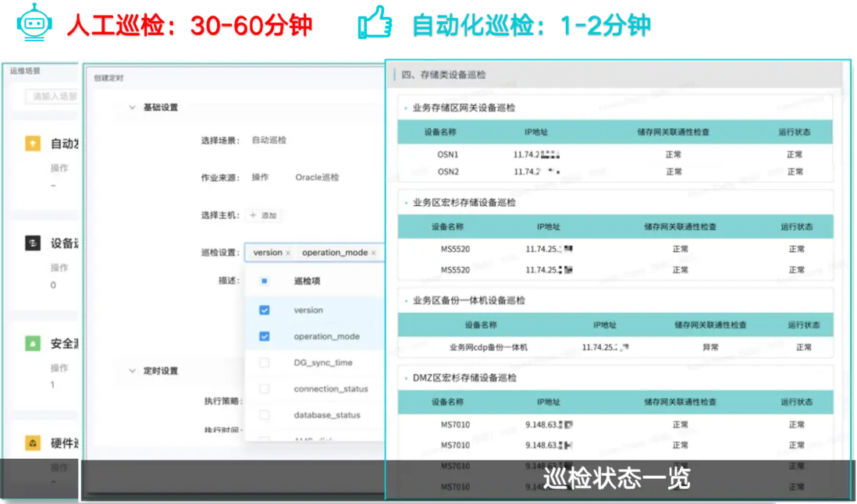Click the Oracle巡检 job source

(x=317, y=177)
